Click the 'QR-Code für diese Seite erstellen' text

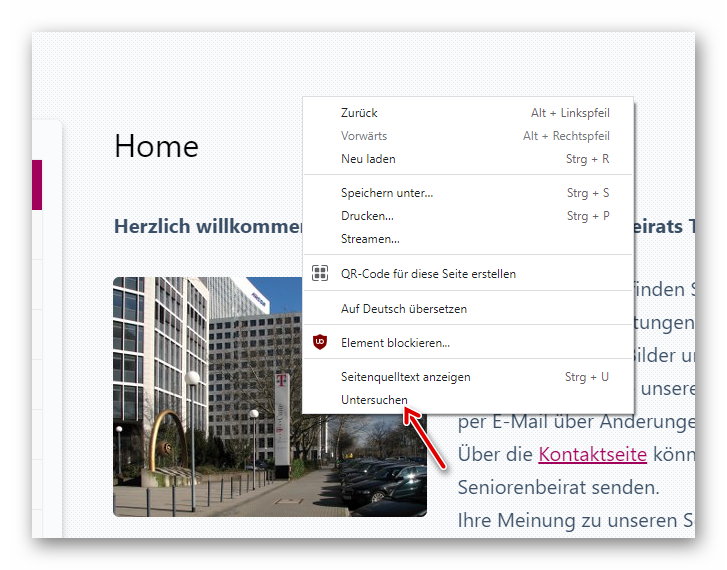(428, 273)
